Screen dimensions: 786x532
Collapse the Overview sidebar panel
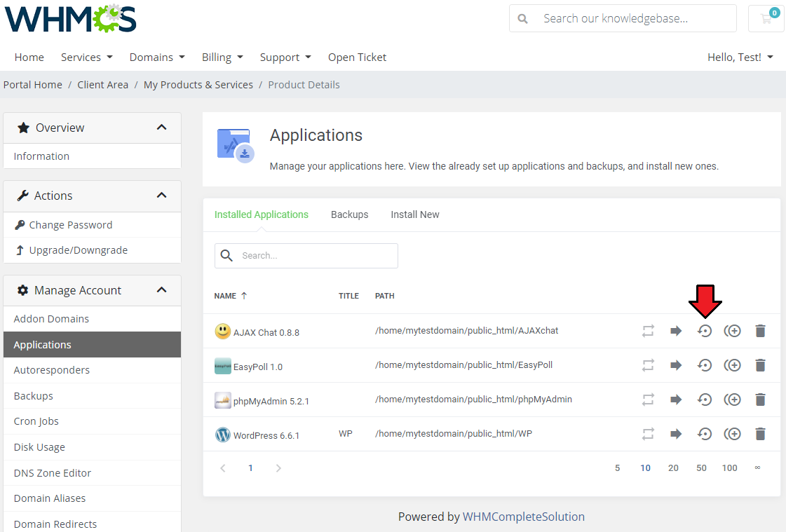[161, 128]
